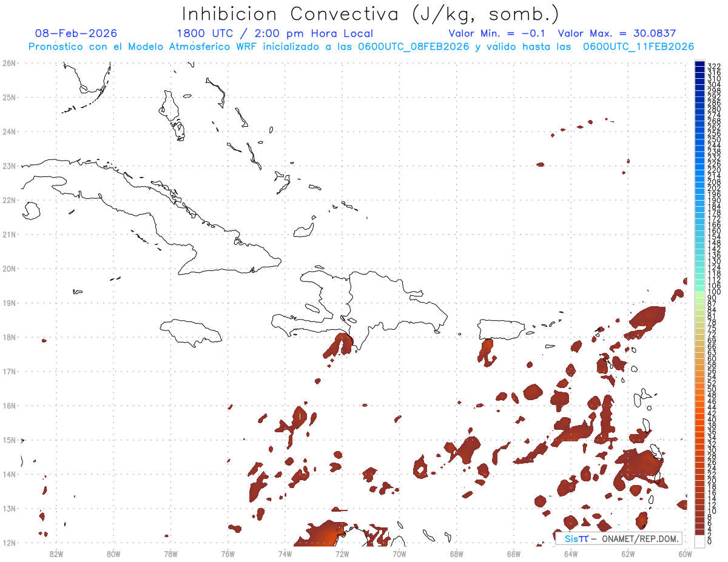Click the '1800 UTC / 2:00 pm Hora Local' time label
The width and height of the screenshot is (728, 562).
point(275,33)
